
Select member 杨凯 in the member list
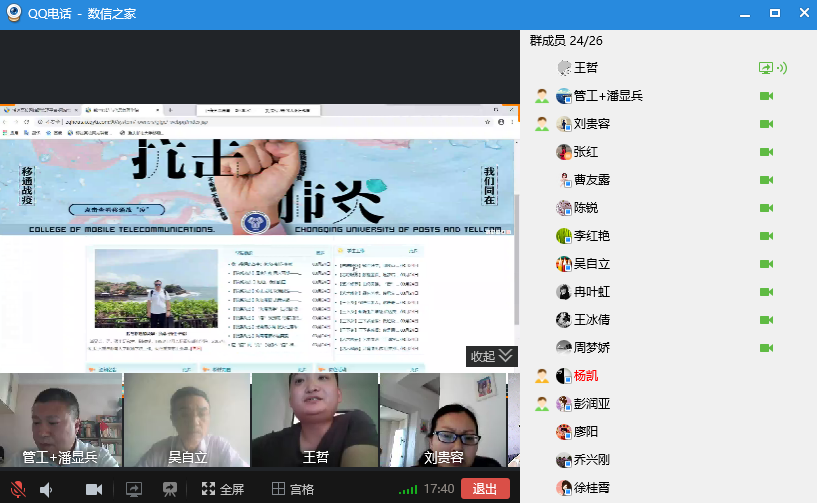(585, 376)
